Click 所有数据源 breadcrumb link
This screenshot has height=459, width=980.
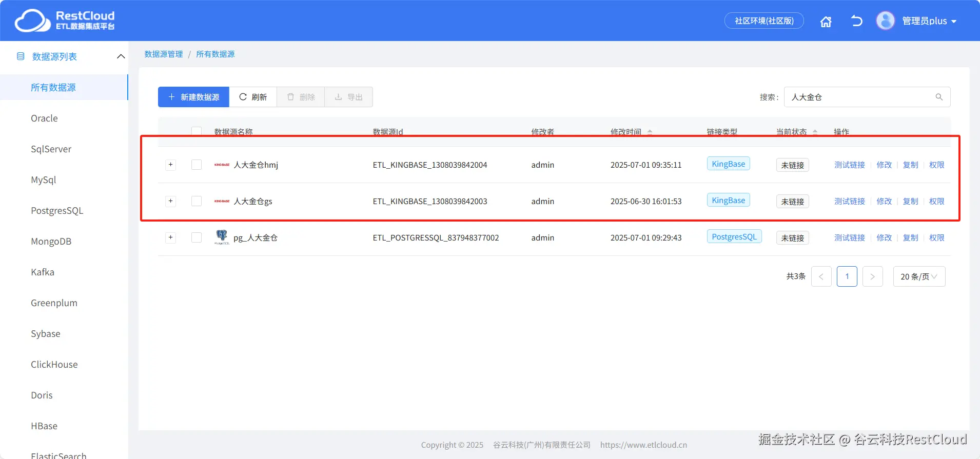(x=215, y=54)
